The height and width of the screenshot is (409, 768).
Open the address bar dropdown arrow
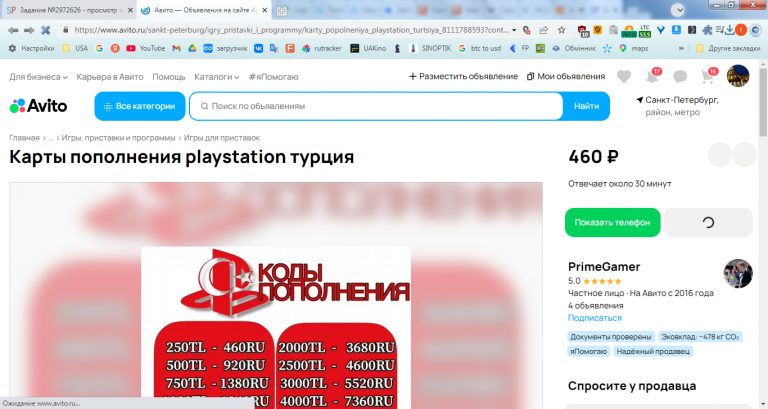point(514,30)
